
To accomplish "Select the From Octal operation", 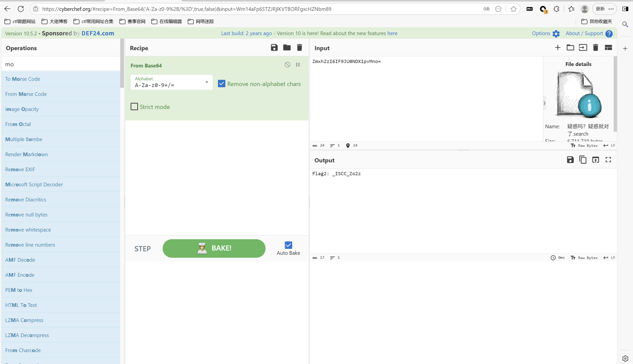I will [61, 124].
